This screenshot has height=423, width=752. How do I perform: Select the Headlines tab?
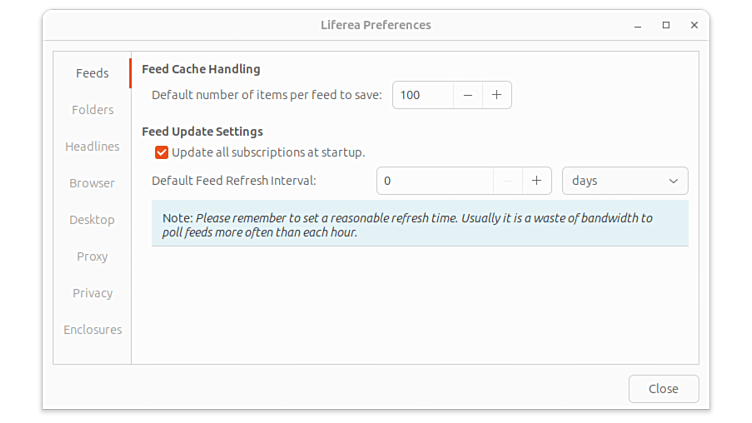(92, 147)
